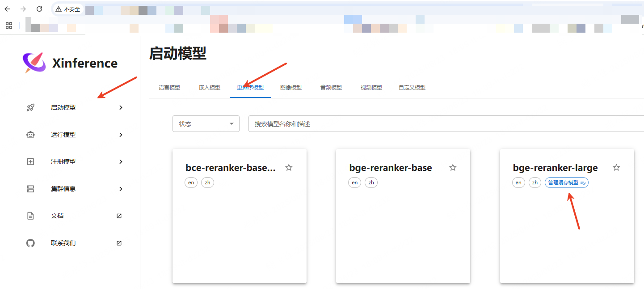
Task: Open the 状态 filter dropdown
Action: click(x=206, y=124)
